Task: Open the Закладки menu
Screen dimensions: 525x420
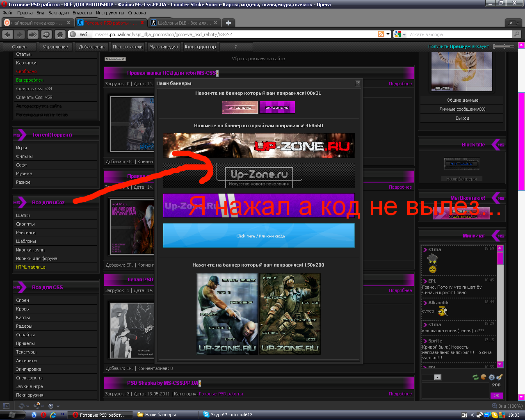Action: [x=58, y=13]
